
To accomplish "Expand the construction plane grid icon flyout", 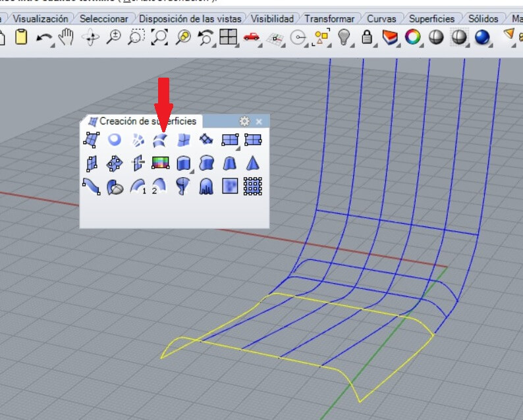I will coord(283,45).
